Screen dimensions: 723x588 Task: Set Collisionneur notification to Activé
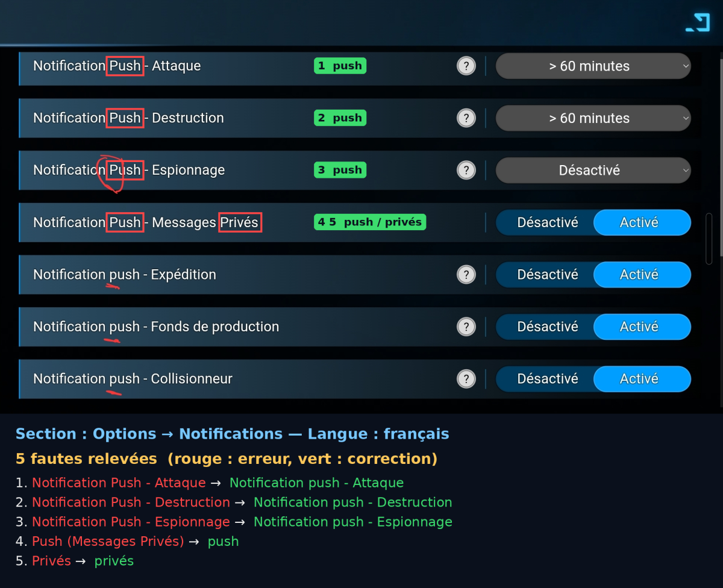642,379
